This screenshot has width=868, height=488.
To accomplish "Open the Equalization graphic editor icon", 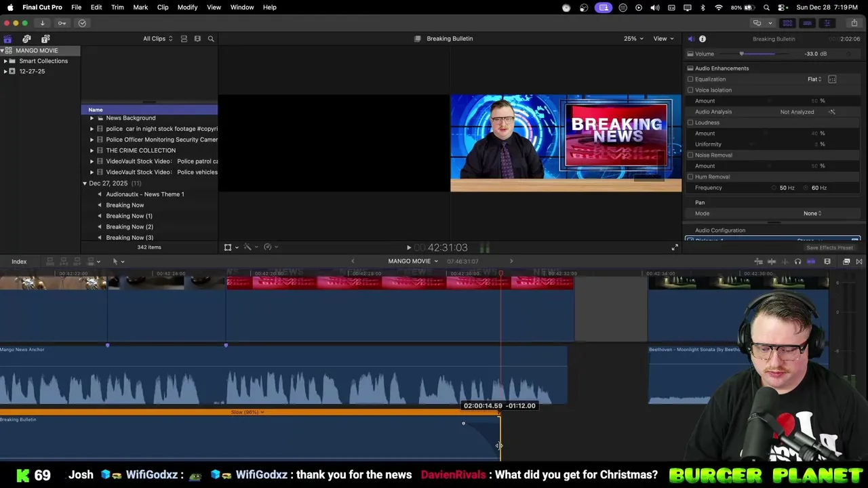I will click(x=832, y=79).
